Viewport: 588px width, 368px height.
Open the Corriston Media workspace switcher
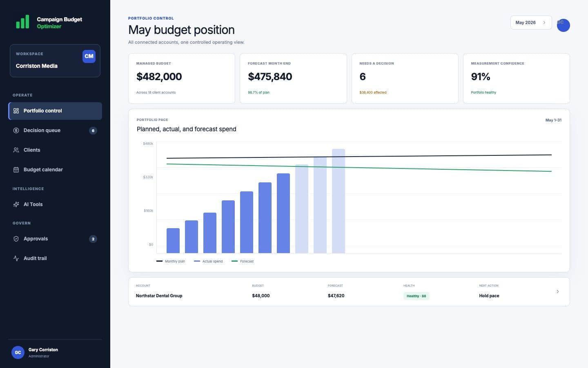(x=55, y=61)
